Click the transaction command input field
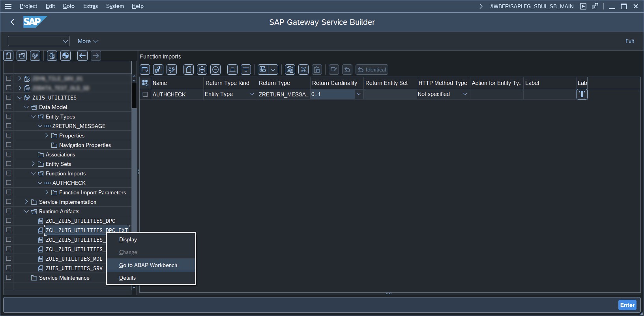 (x=39, y=41)
